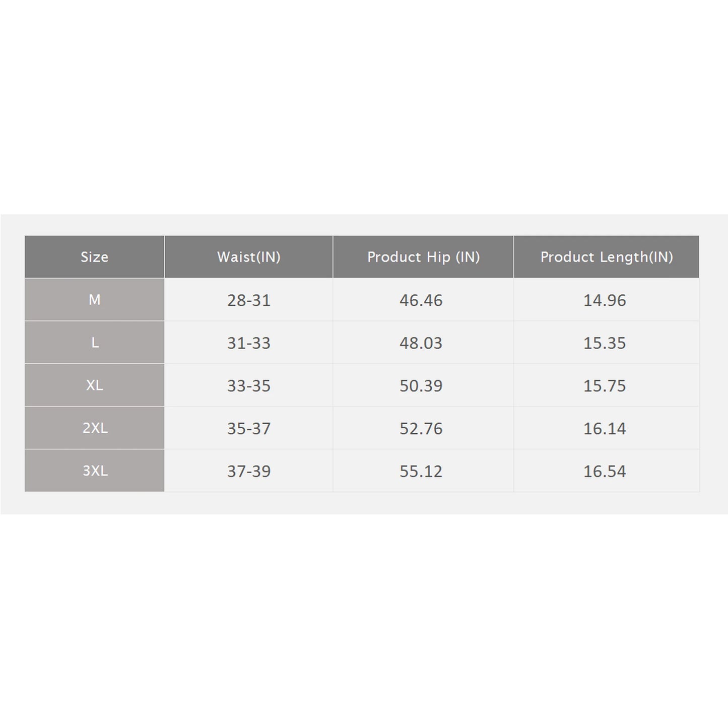Click the Product Length(IN) header
The image size is (728, 728).
[607, 257]
